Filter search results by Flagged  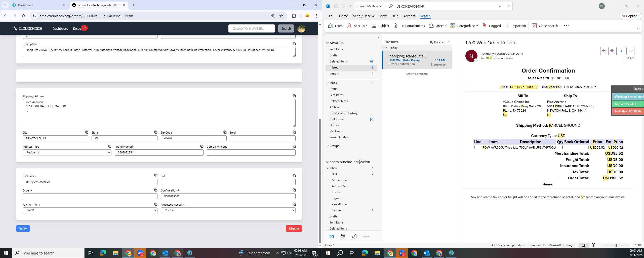pos(492,26)
